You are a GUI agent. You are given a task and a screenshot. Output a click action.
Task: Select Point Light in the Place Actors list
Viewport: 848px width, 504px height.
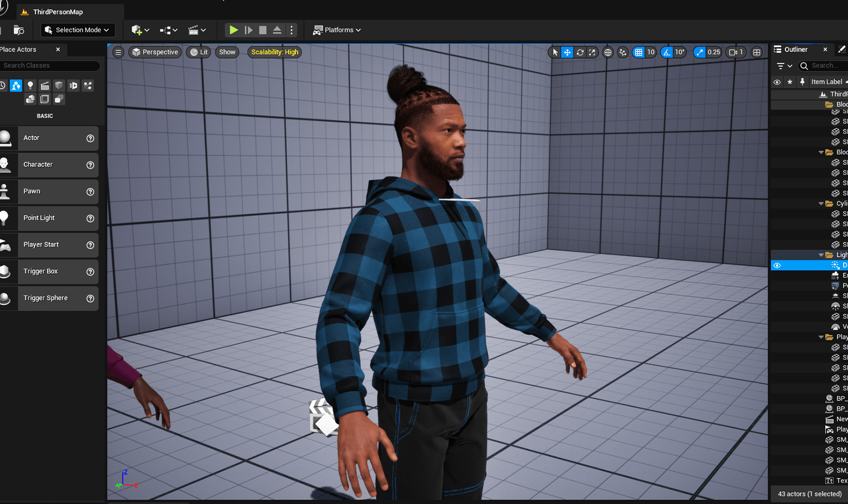coord(49,218)
